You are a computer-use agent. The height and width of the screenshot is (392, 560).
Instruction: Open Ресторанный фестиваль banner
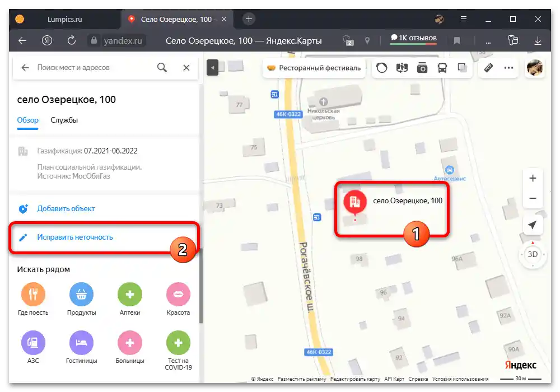[314, 68]
